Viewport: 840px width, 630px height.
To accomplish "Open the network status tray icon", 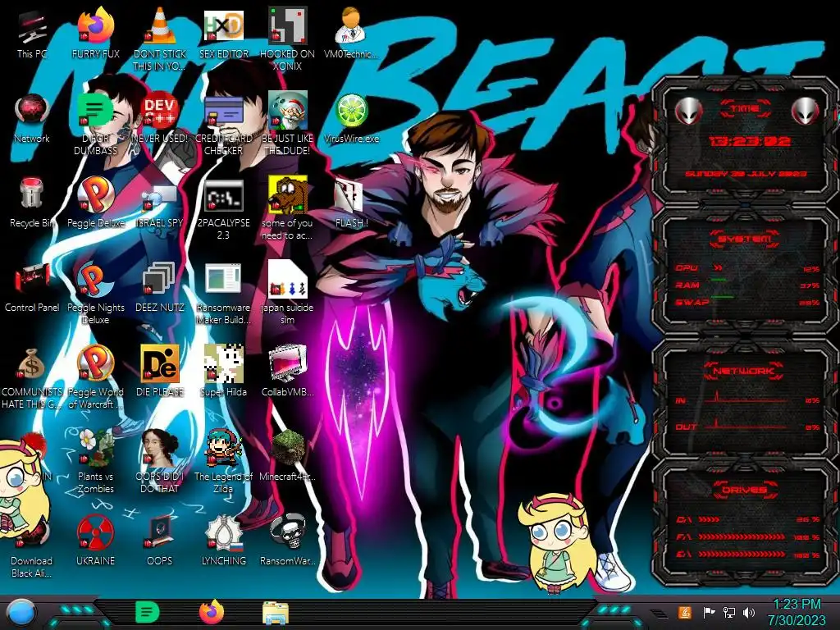I will tap(728, 612).
